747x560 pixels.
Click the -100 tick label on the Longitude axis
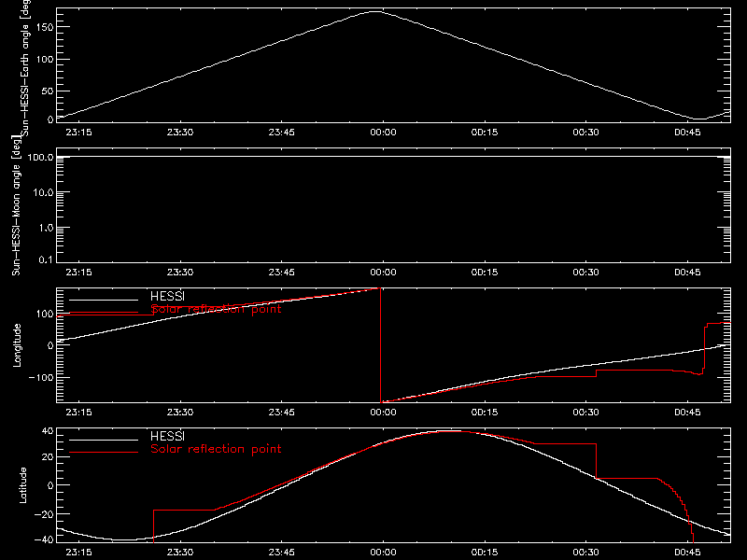pos(41,377)
